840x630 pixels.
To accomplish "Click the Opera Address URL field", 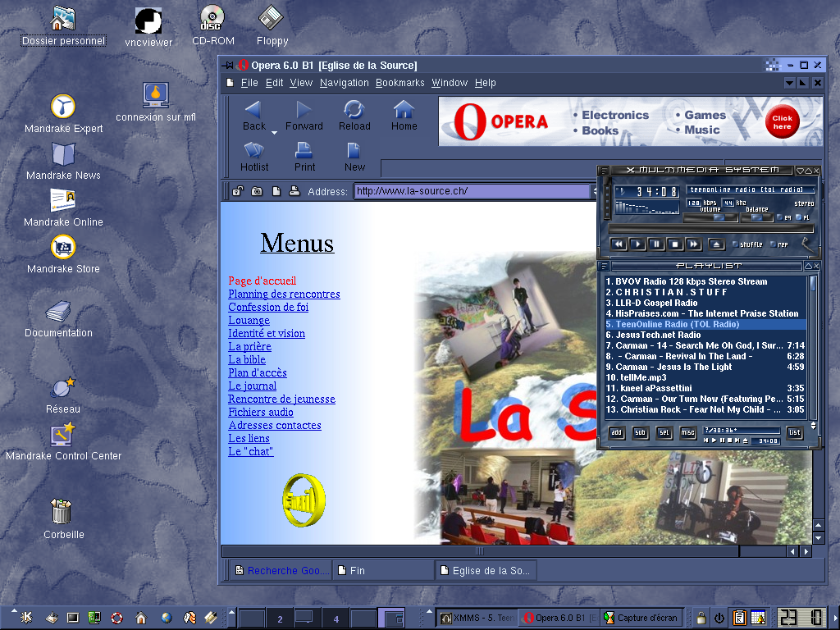I will coord(472,191).
